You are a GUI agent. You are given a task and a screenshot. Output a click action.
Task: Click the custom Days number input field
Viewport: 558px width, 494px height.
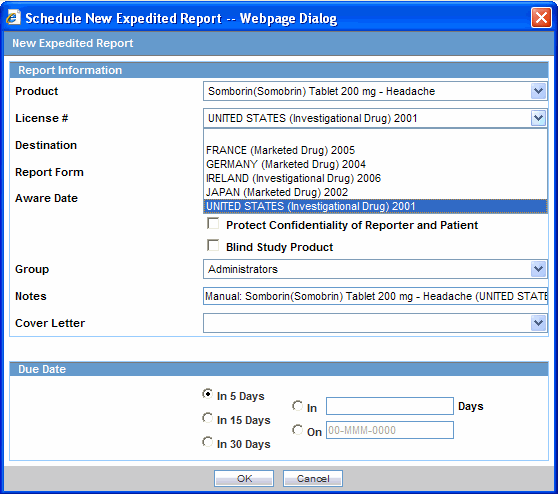[x=390, y=406]
